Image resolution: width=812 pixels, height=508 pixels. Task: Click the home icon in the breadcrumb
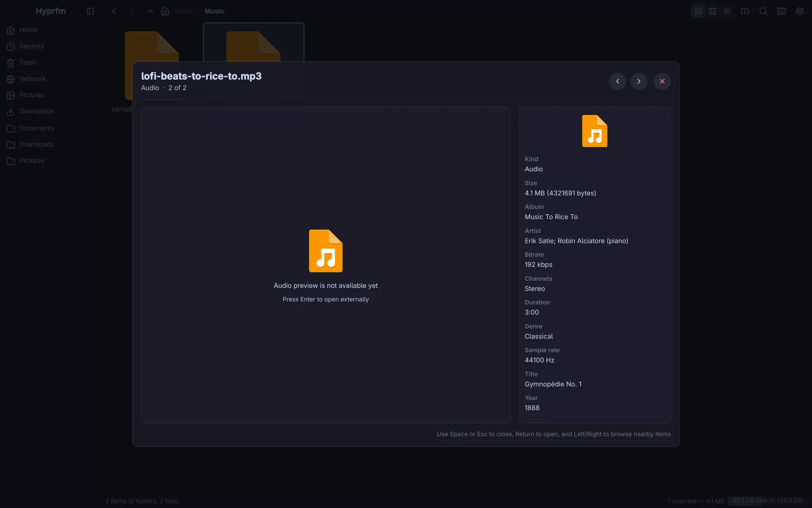pos(165,11)
